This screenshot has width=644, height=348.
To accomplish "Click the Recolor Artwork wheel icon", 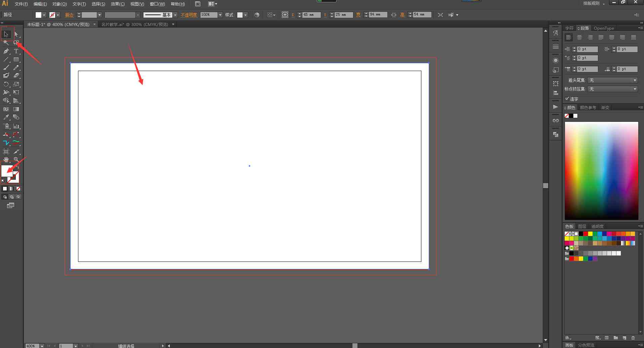I will point(257,15).
